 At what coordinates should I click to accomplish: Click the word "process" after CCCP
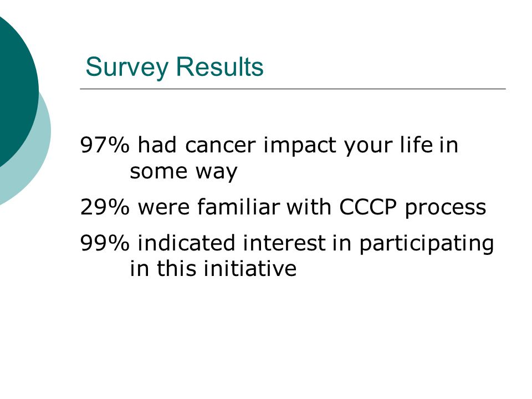(x=446, y=208)
